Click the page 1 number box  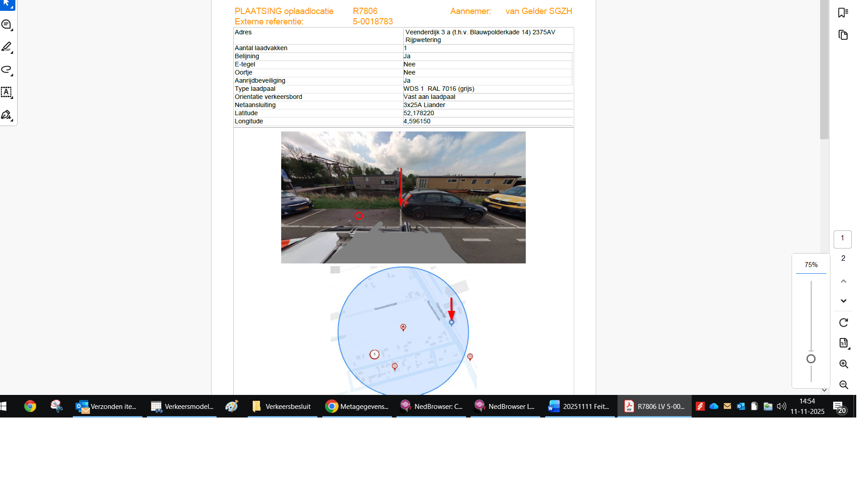click(x=842, y=239)
